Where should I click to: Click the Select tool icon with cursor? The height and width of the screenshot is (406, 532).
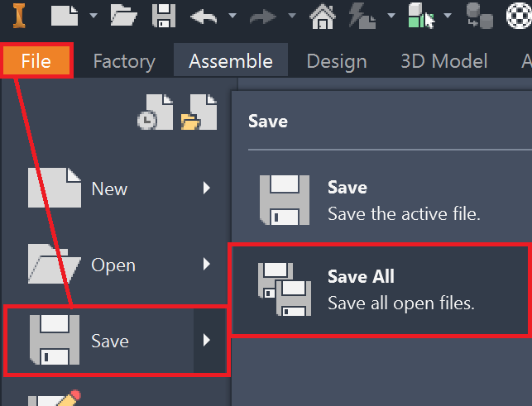pyautogui.click(x=421, y=15)
